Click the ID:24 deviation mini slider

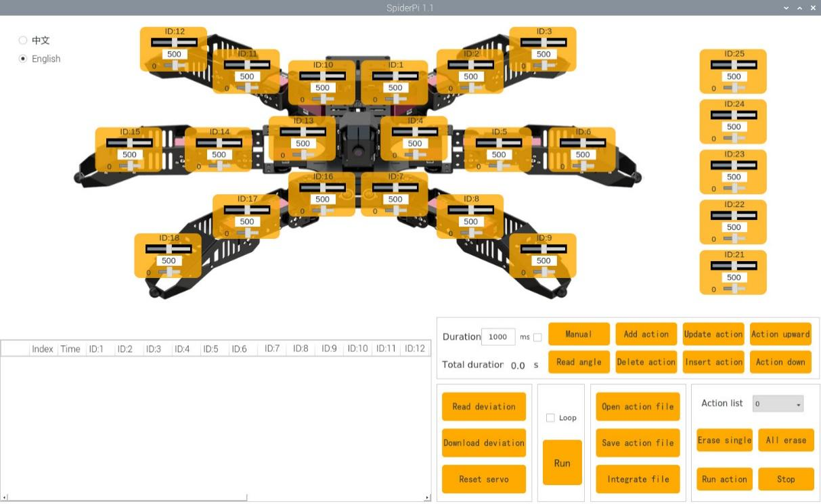pos(734,137)
